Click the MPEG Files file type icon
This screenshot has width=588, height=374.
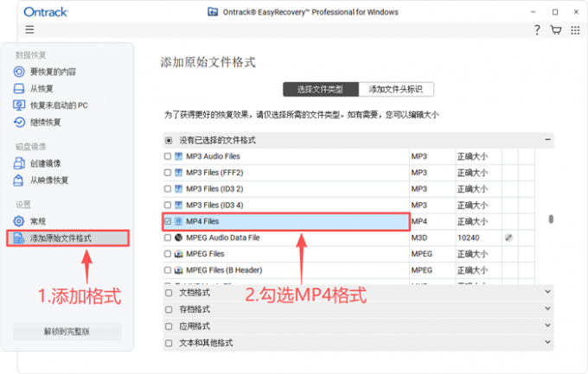[x=179, y=254]
